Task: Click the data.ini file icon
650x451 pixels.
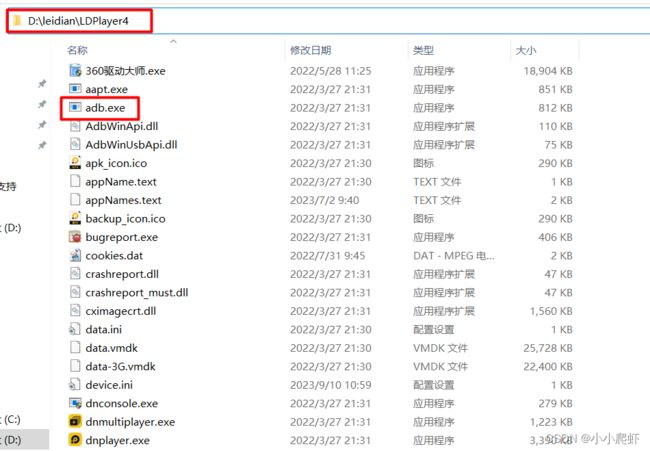Action: [75, 329]
